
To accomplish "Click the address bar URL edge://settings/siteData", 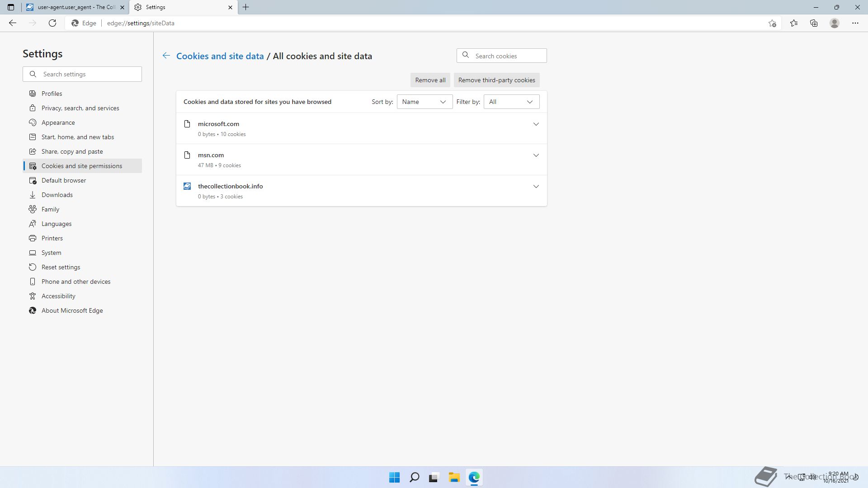I will (141, 23).
